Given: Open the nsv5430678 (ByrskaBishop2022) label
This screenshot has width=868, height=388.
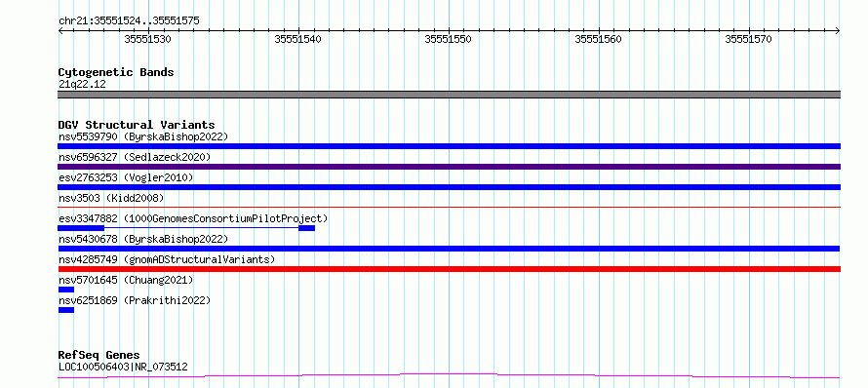Looking at the screenshot, I should [x=143, y=239].
